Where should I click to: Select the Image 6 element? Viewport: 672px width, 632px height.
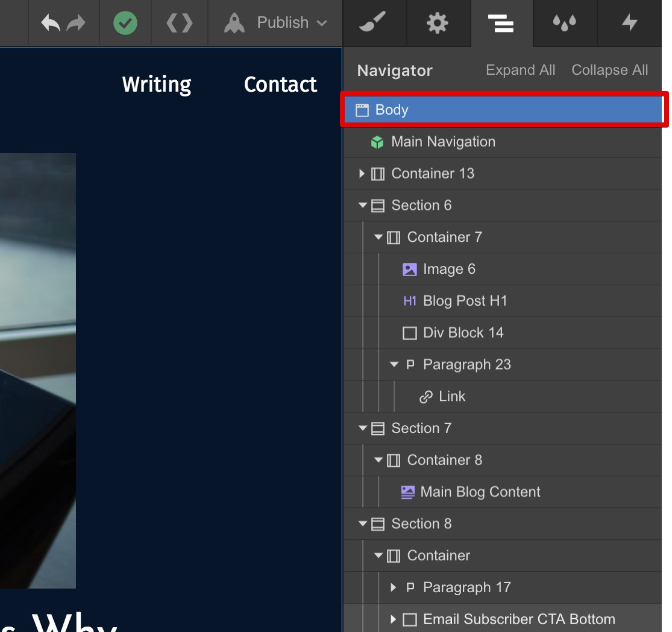coord(449,270)
